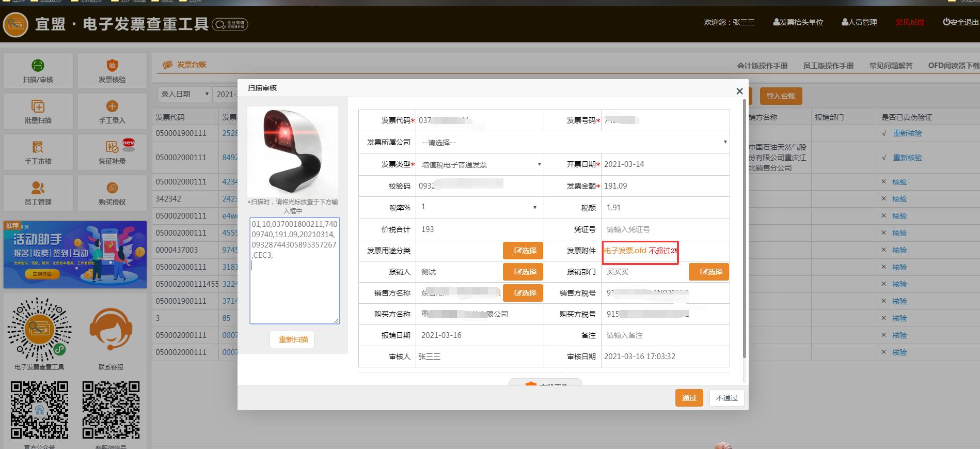The height and width of the screenshot is (449, 980).
Task: Click the 选择 button for 报销部门
Action: 709,272
